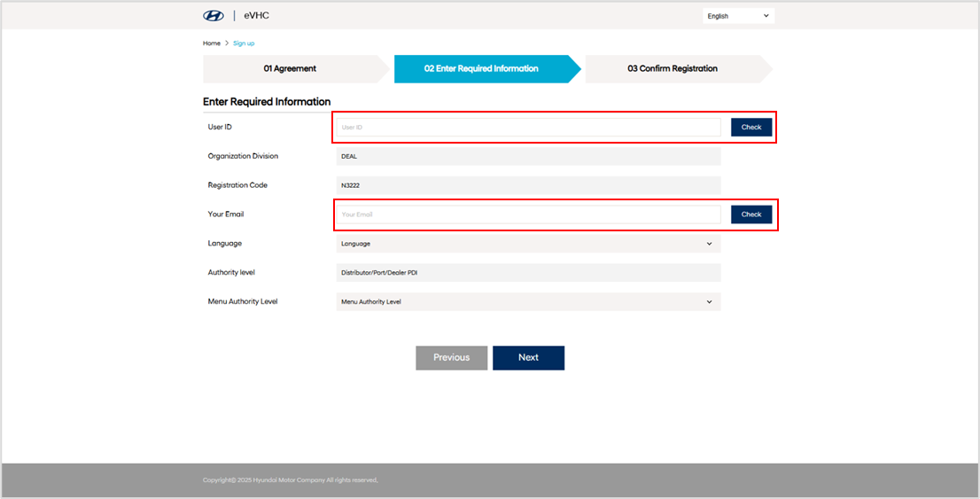Click Check button beside Your Email
Screen dimensions: 980x499
(x=751, y=214)
